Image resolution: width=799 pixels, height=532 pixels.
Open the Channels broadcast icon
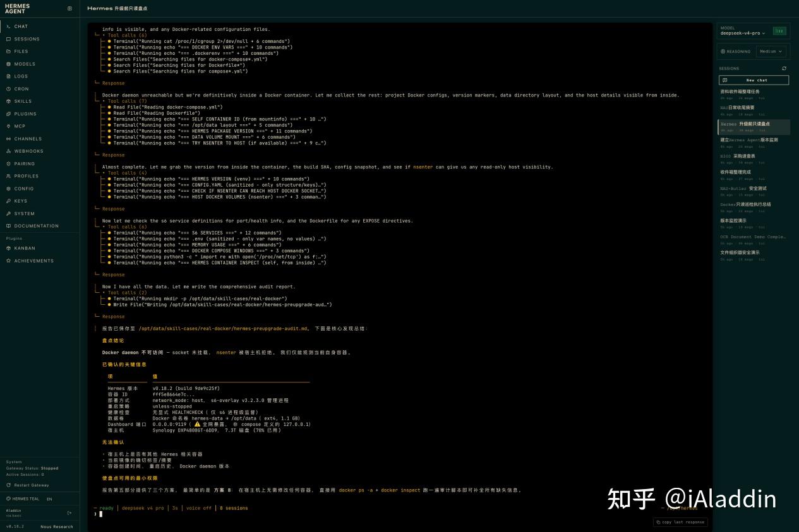8,139
